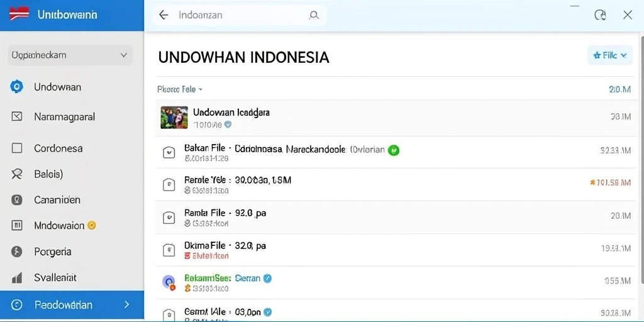Click the Unitbowanin app title
This screenshot has height=322, width=644.
point(67,15)
